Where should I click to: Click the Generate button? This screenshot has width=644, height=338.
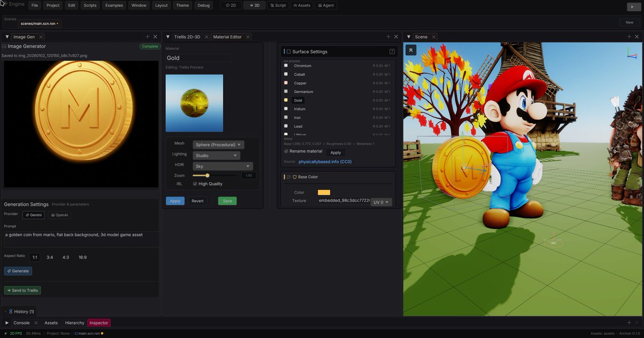pos(18,271)
